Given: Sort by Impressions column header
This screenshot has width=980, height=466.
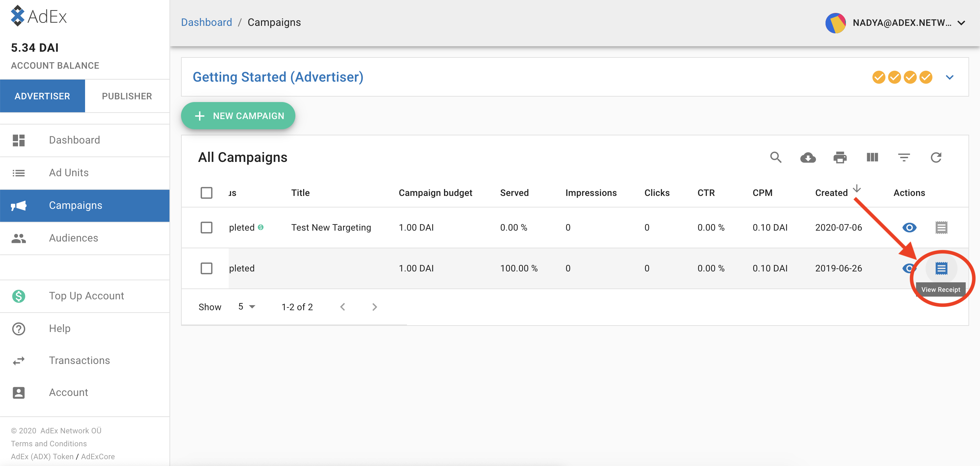Looking at the screenshot, I should [591, 193].
